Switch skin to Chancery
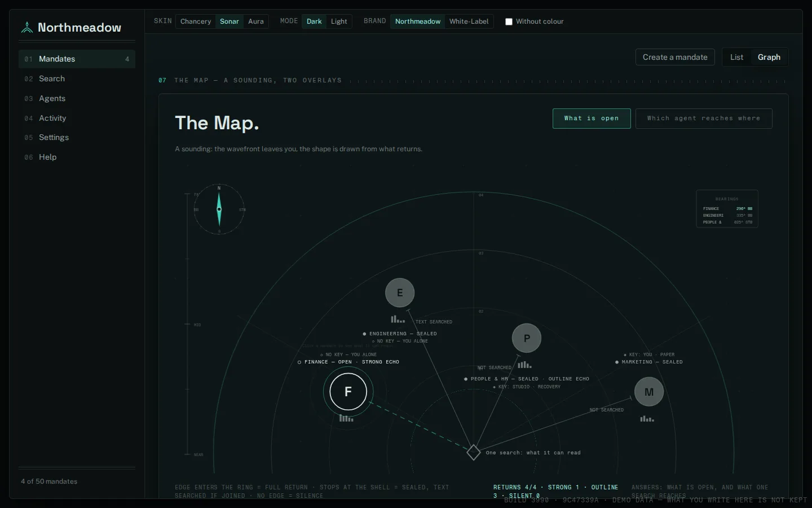 coord(196,21)
